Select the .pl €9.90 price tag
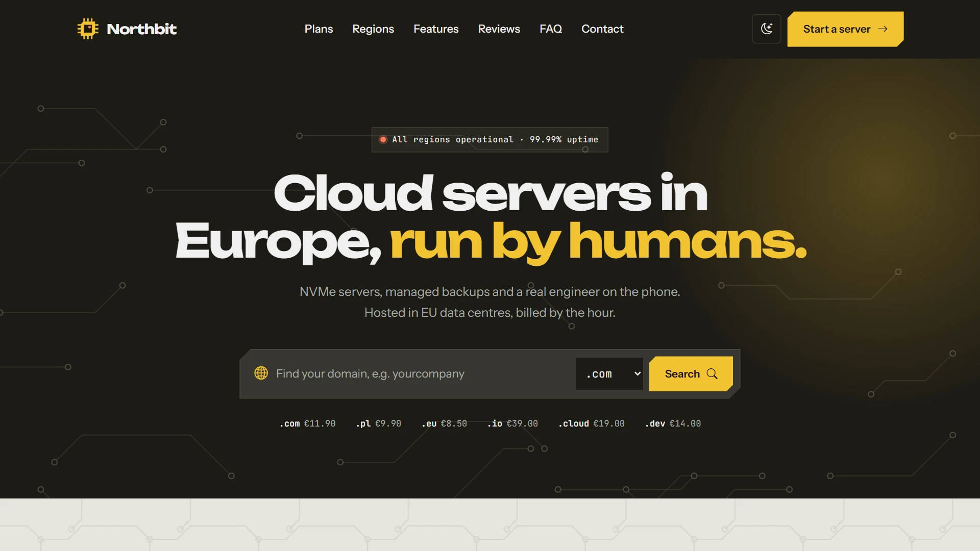This screenshot has height=551, width=980. tap(378, 423)
